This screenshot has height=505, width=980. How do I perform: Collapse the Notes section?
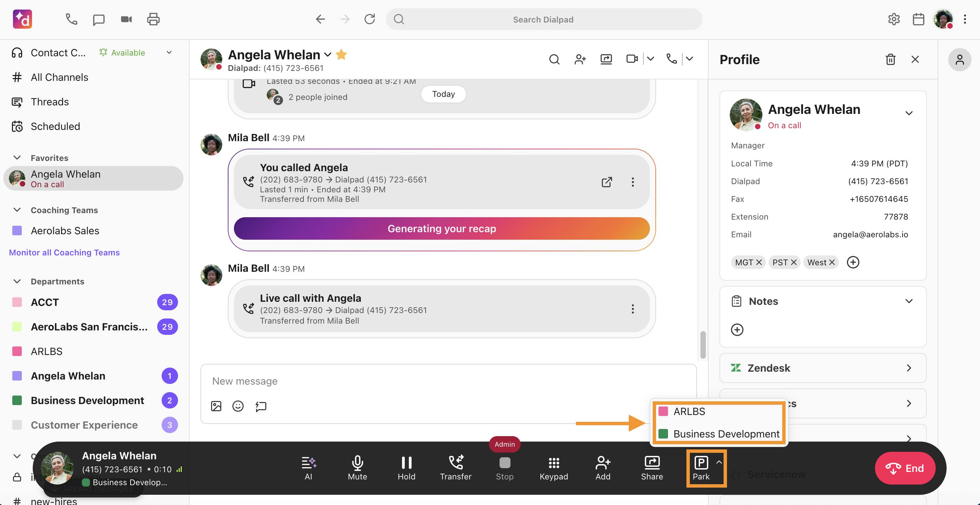[909, 301]
